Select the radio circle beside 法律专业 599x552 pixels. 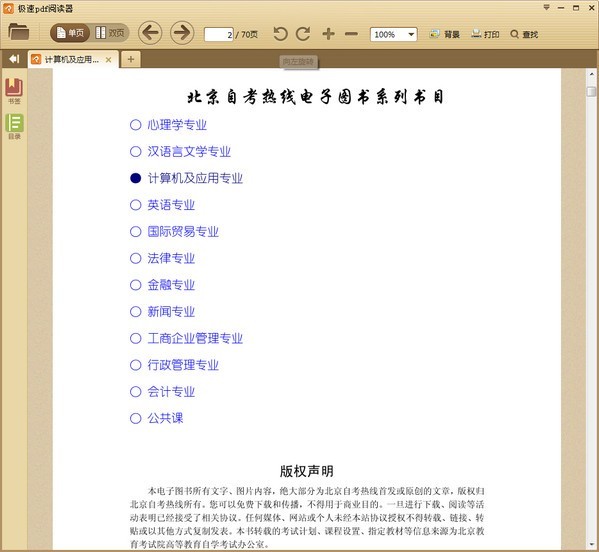[136, 258]
